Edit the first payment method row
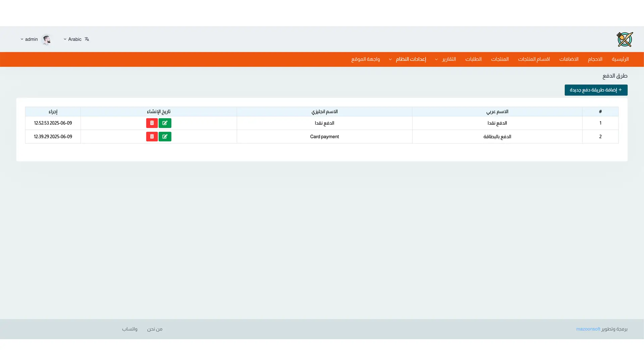This screenshot has height=362, width=644. tap(165, 123)
